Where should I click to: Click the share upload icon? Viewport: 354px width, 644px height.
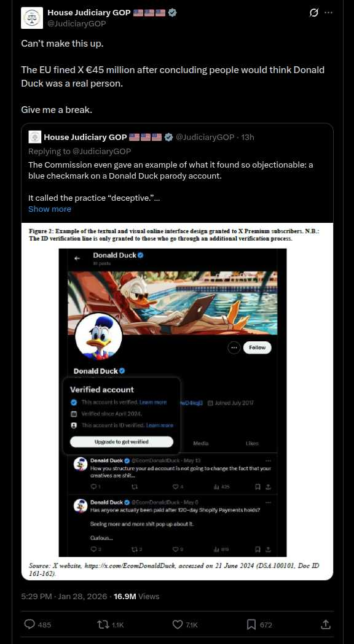pos(325,624)
